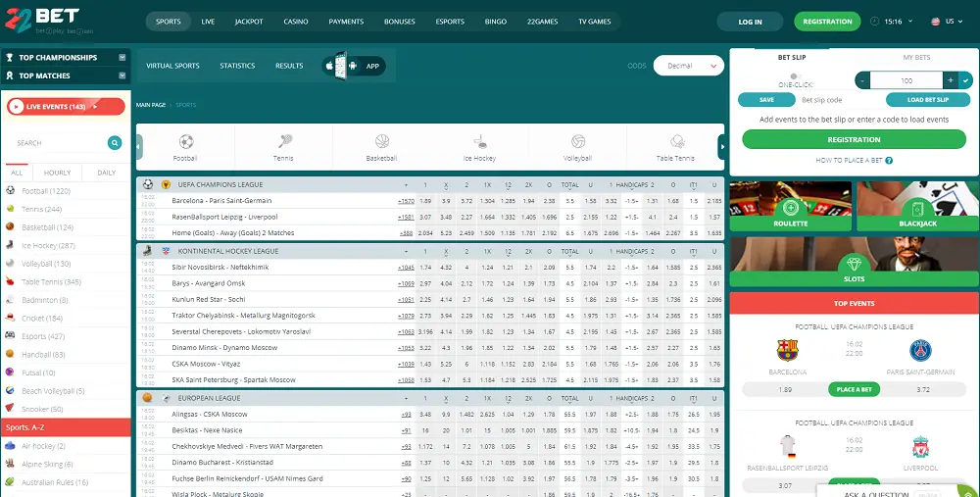This screenshot has width=980, height=497.
Task: Select the Basketball carousel icon
Action: (x=382, y=140)
